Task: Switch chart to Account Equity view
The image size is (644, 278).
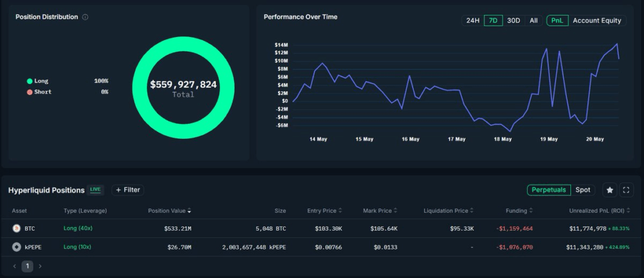Action: pyautogui.click(x=597, y=21)
